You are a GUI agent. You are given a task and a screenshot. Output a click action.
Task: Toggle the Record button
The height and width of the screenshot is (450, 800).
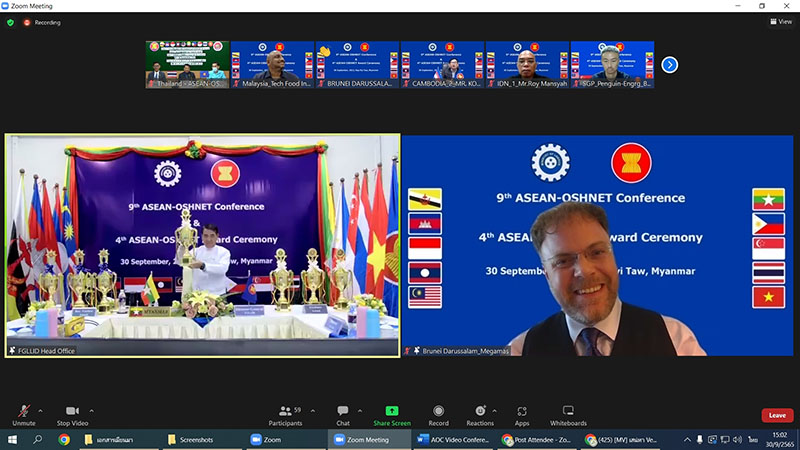point(439,410)
